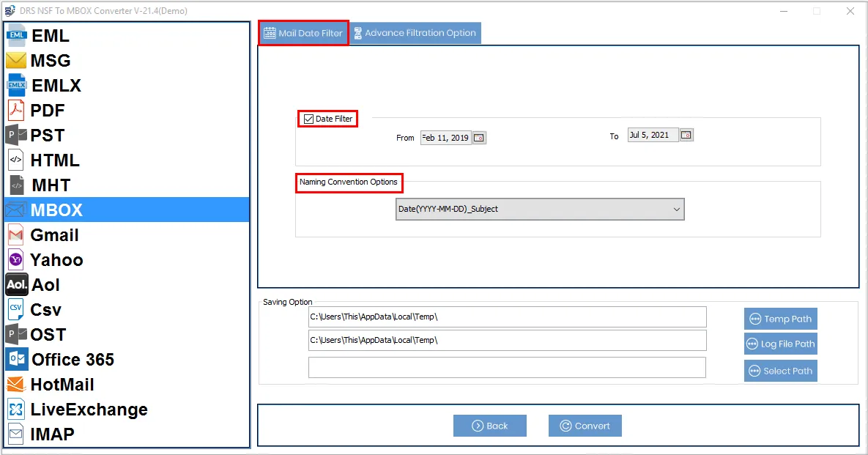Select the IMAP label text
The width and height of the screenshot is (868, 455).
pyautogui.click(x=52, y=434)
